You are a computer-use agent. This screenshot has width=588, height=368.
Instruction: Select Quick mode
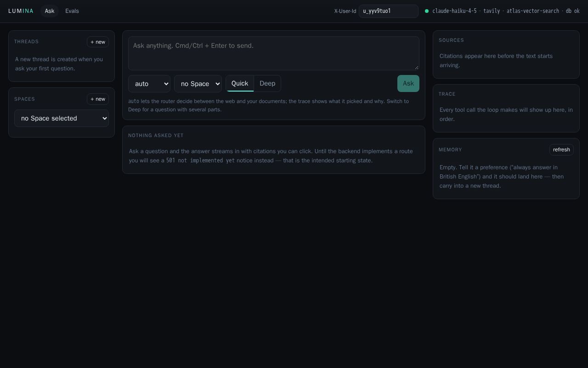coord(240,83)
